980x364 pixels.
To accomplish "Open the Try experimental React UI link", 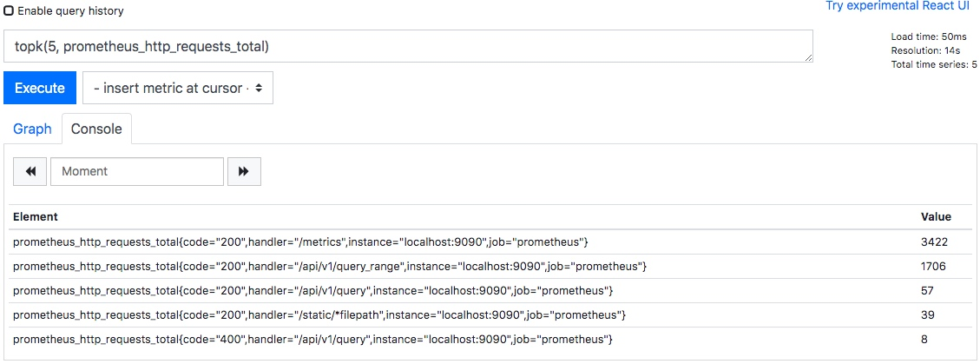I will (x=898, y=6).
